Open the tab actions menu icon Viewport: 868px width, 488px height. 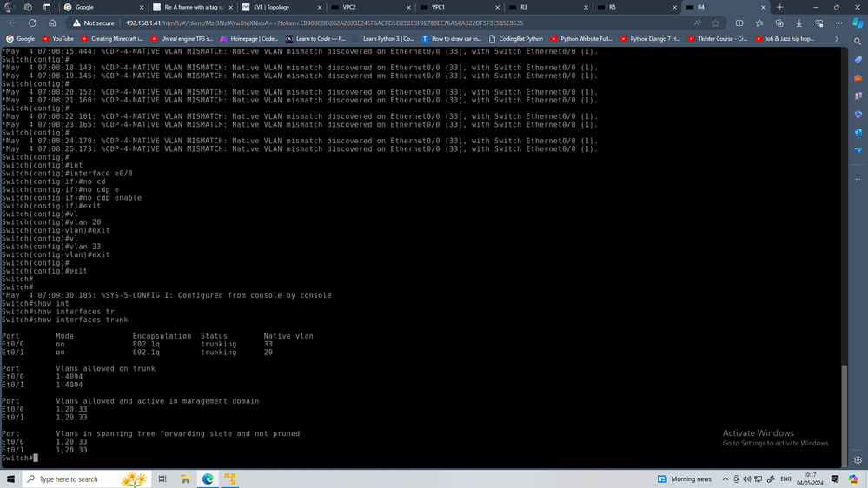pos(47,7)
